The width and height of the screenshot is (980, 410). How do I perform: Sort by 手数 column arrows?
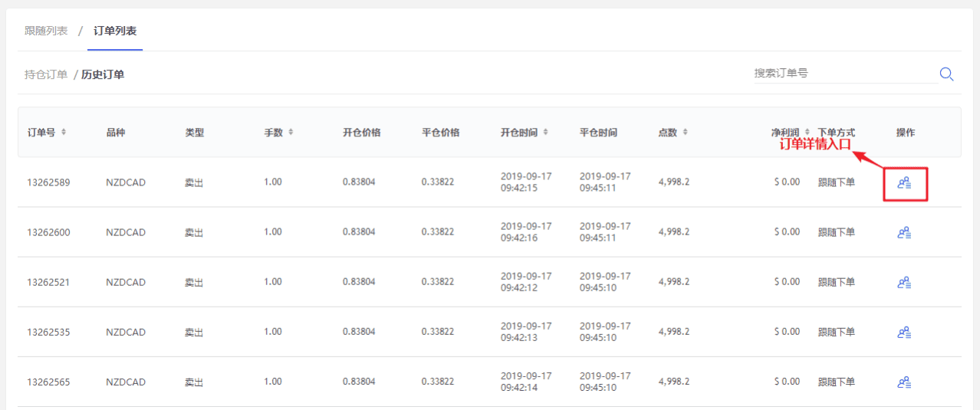(x=291, y=132)
